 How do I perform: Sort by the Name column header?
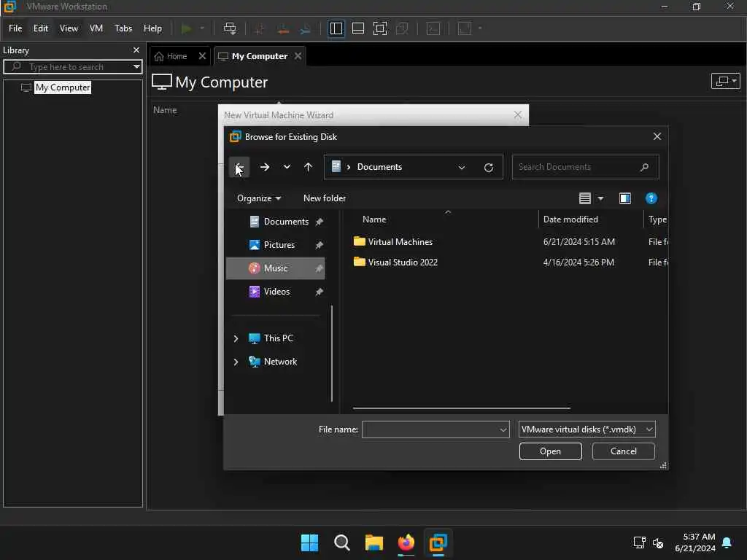374,219
